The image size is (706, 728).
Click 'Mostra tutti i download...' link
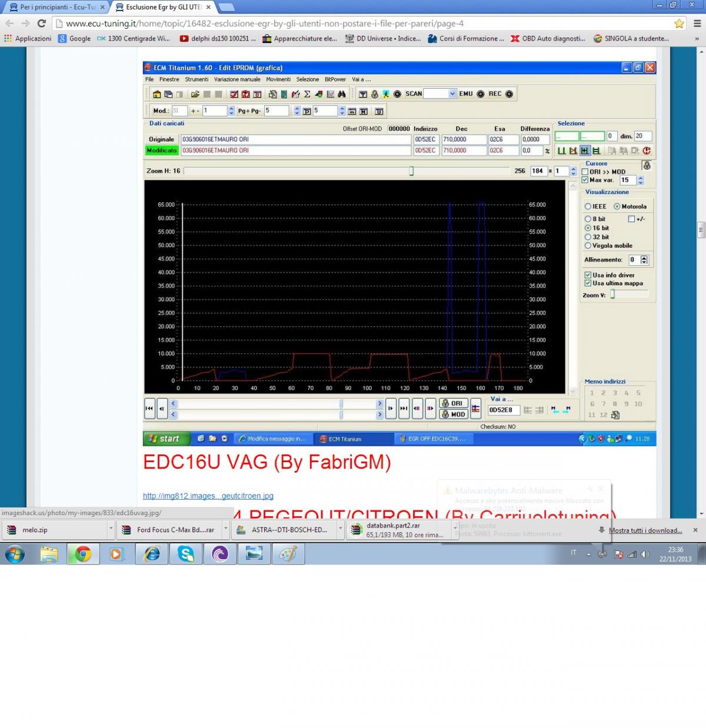645,530
